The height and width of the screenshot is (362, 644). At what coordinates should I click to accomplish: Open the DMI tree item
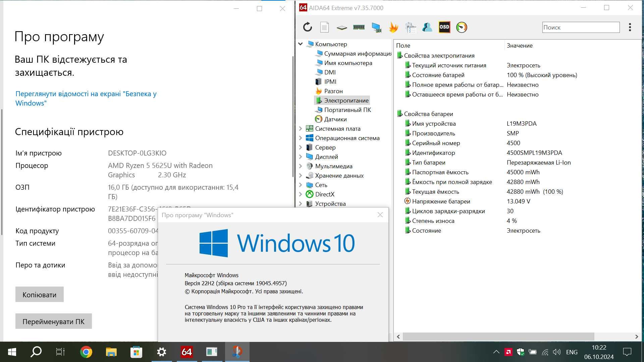click(326, 72)
